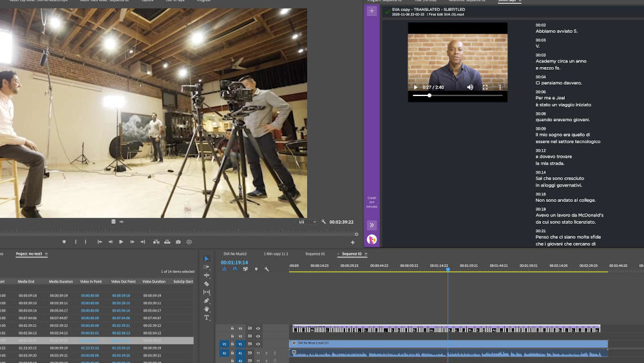This screenshot has height=363, width=644.
Task: Open Sequence 02 tab panel menu
Action: [366, 253]
